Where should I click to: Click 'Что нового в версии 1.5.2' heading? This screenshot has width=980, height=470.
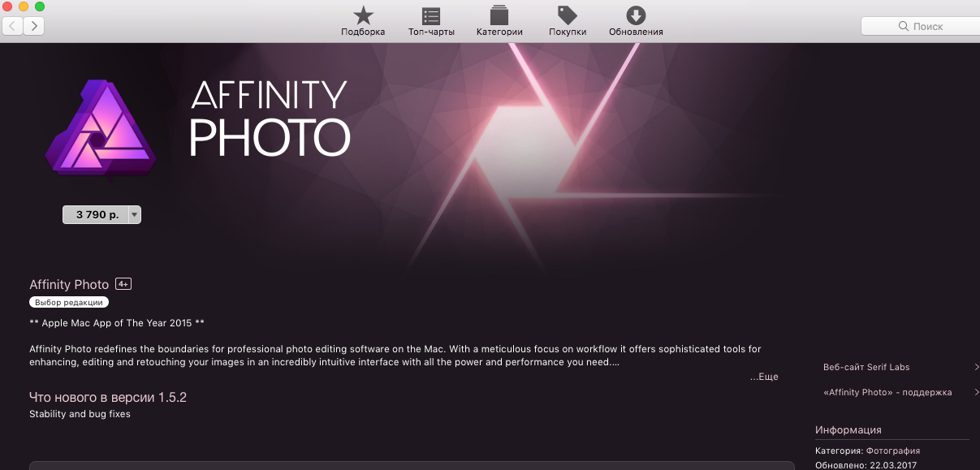click(x=108, y=398)
